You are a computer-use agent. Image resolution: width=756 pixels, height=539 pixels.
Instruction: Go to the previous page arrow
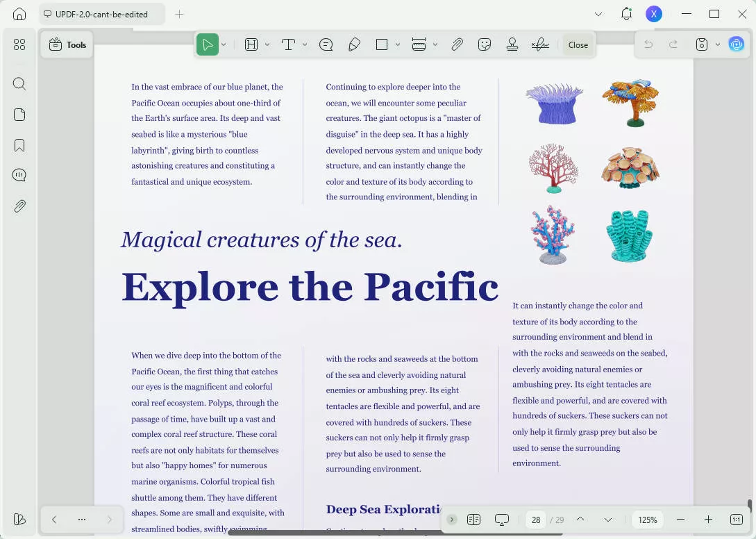coord(580,520)
